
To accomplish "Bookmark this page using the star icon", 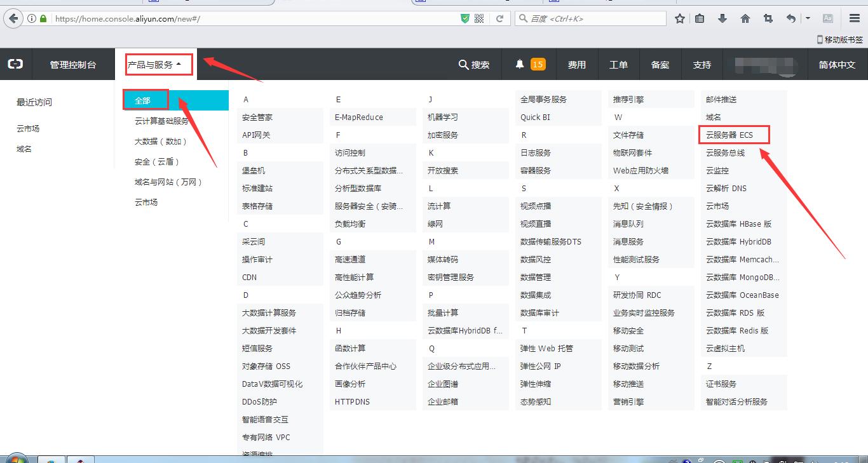I will tap(679, 18).
